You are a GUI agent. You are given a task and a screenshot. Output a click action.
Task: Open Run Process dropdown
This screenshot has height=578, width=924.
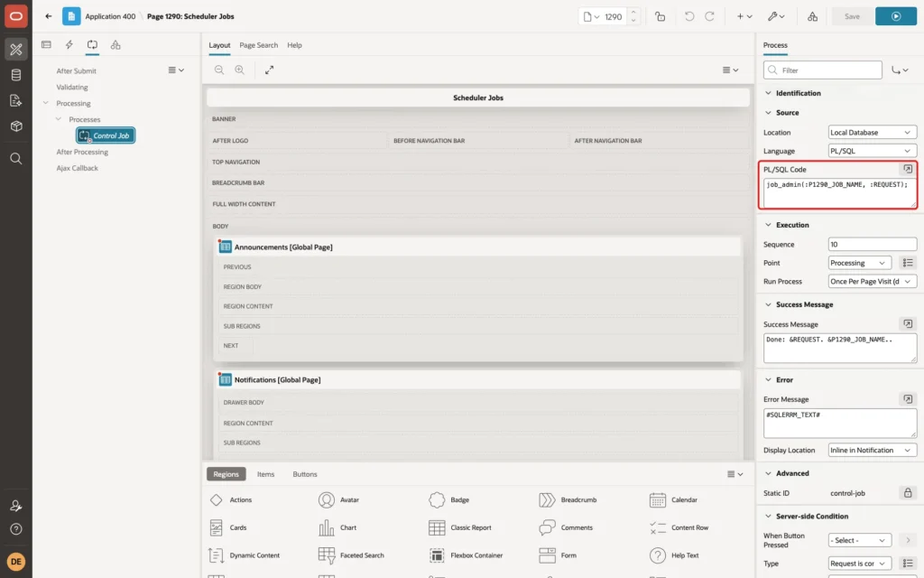point(873,282)
